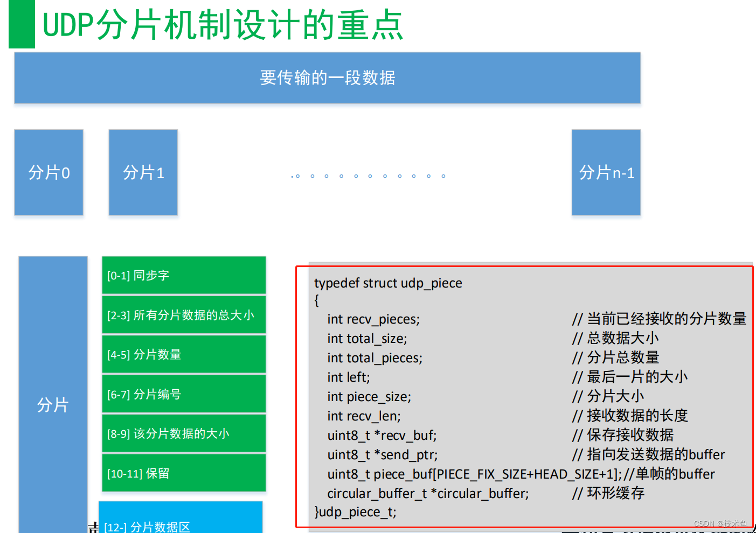Click the "uint8_t piece_buf[PIECE_FIX_SIZE+HEAD_SIZE+1];" declaration
The height and width of the screenshot is (533, 756).
tap(475, 474)
